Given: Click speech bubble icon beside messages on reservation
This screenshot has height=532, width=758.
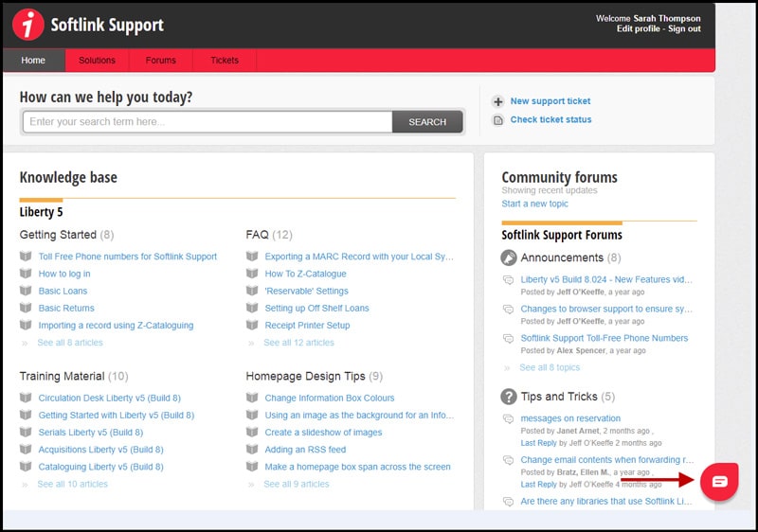Looking at the screenshot, I should (x=508, y=418).
